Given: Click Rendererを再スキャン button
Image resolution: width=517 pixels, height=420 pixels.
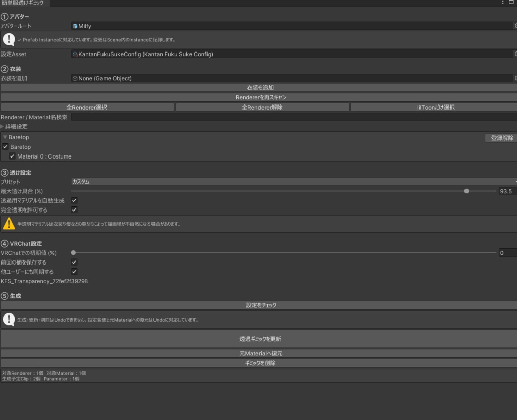Looking at the screenshot, I should click(x=258, y=97).
